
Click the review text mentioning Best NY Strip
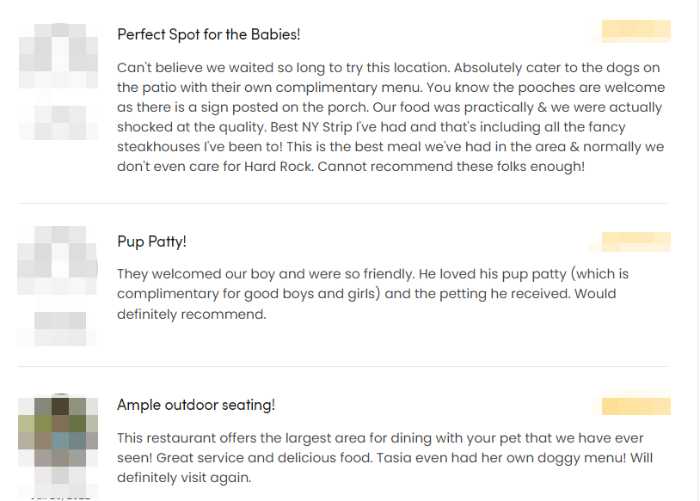tap(391, 117)
